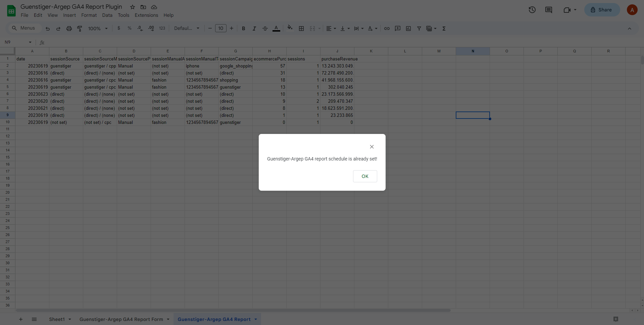
Task: Open the 123 number formats menu
Action: pyautogui.click(x=162, y=28)
